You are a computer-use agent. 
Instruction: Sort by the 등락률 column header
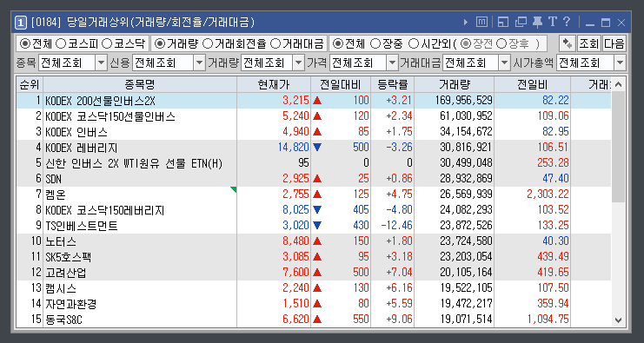click(393, 85)
